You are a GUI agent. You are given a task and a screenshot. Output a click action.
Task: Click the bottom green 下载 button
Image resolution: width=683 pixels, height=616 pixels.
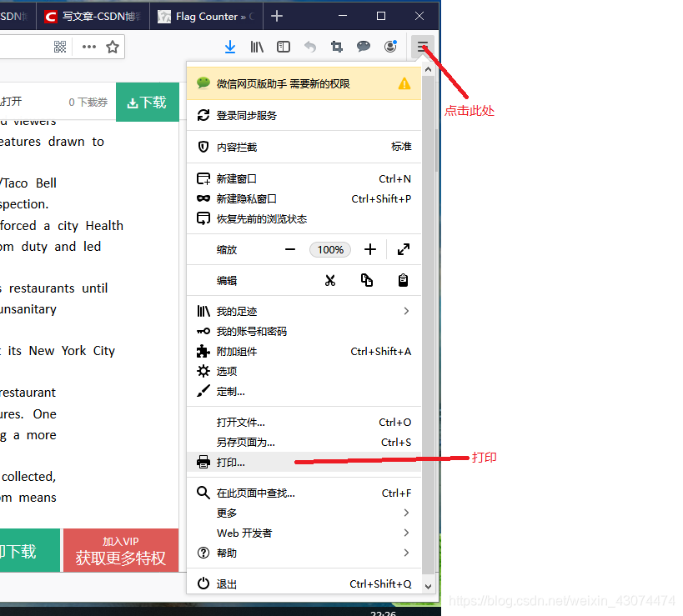coord(29,551)
